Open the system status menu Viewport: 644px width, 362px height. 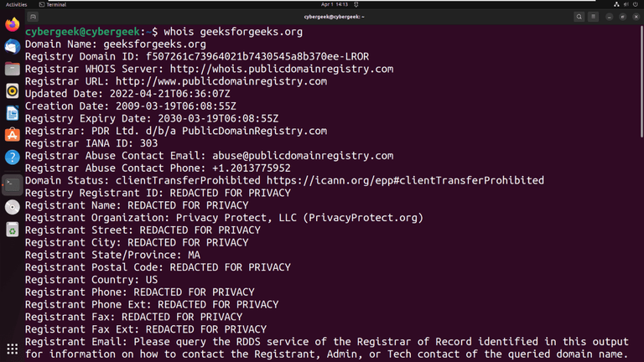pyautogui.click(x=626, y=4)
